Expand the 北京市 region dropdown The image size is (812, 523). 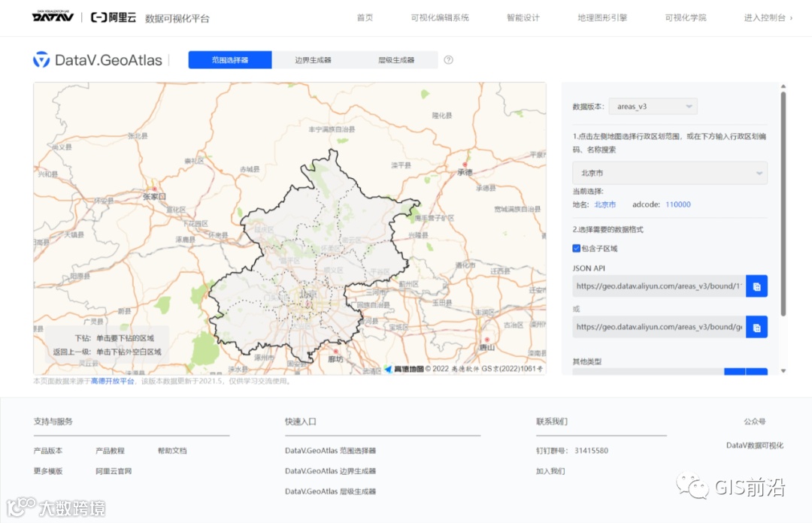(x=670, y=173)
